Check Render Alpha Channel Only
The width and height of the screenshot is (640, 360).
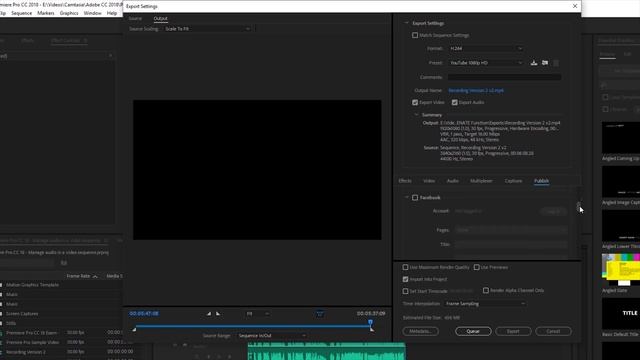coord(486,290)
